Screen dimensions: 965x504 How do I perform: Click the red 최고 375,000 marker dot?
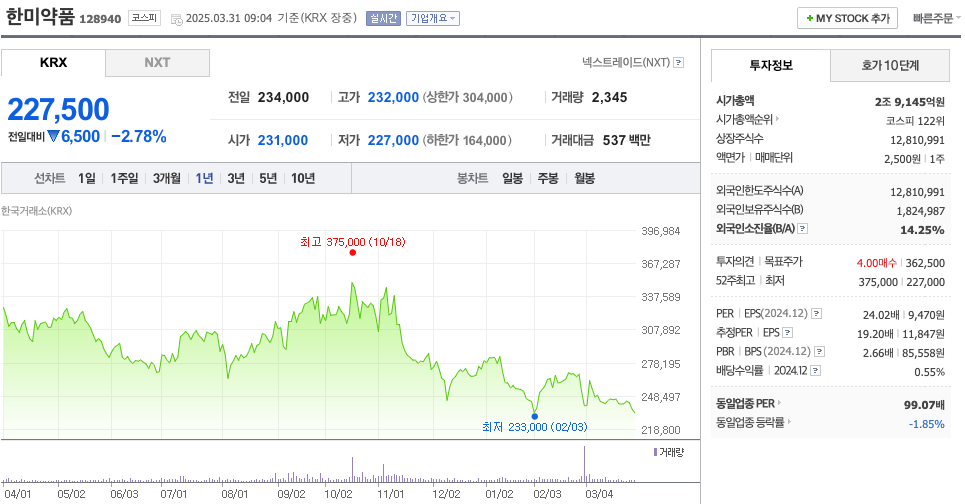353,252
